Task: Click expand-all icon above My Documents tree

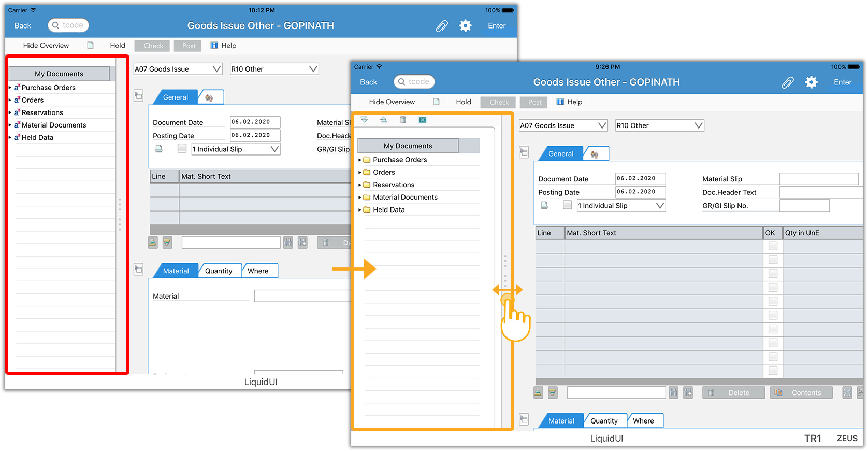Action: [364, 120]
